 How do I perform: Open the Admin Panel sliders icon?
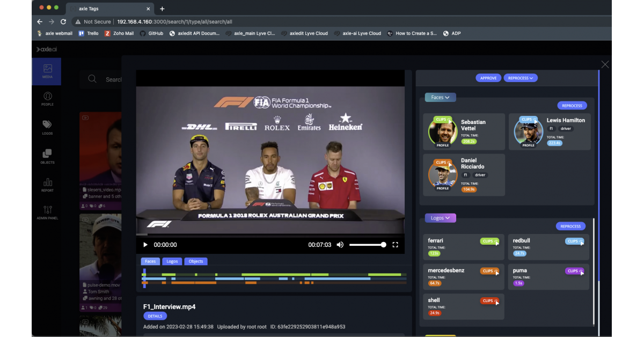click(x=47, y=213)
